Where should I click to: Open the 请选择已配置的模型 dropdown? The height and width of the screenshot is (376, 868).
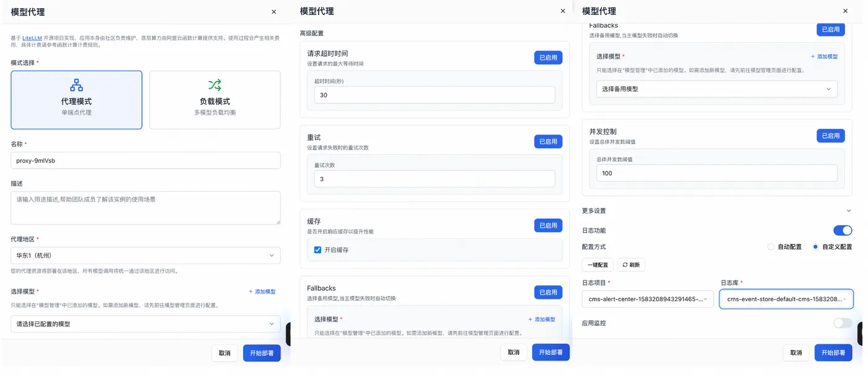pyautogui.click(x=146, y=324)
